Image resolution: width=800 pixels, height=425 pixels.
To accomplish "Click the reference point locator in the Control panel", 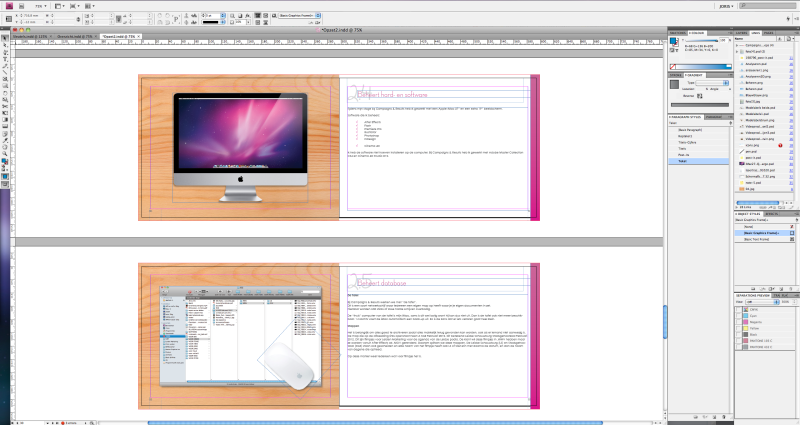I will [x=9, y=19].
